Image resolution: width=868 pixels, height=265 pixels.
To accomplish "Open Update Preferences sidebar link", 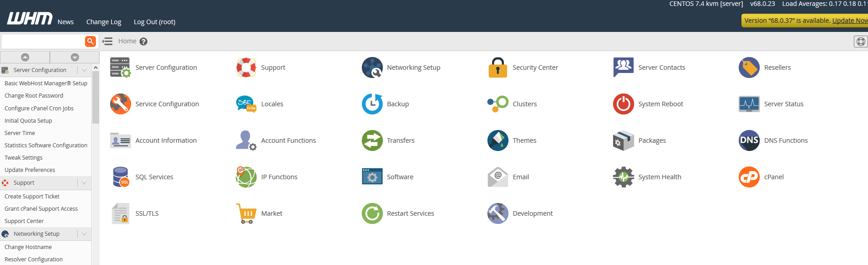I will (30, 170).
